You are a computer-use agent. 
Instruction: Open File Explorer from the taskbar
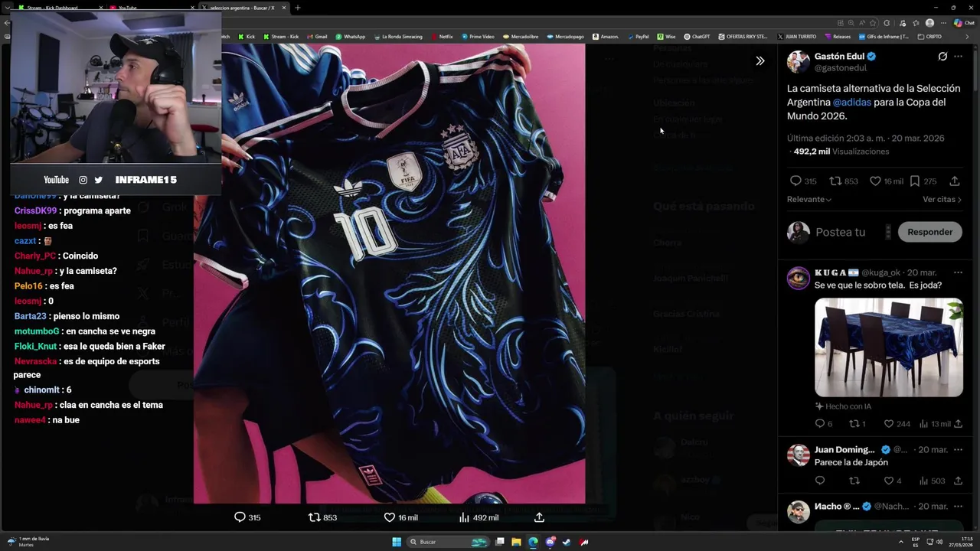[516, 542]
